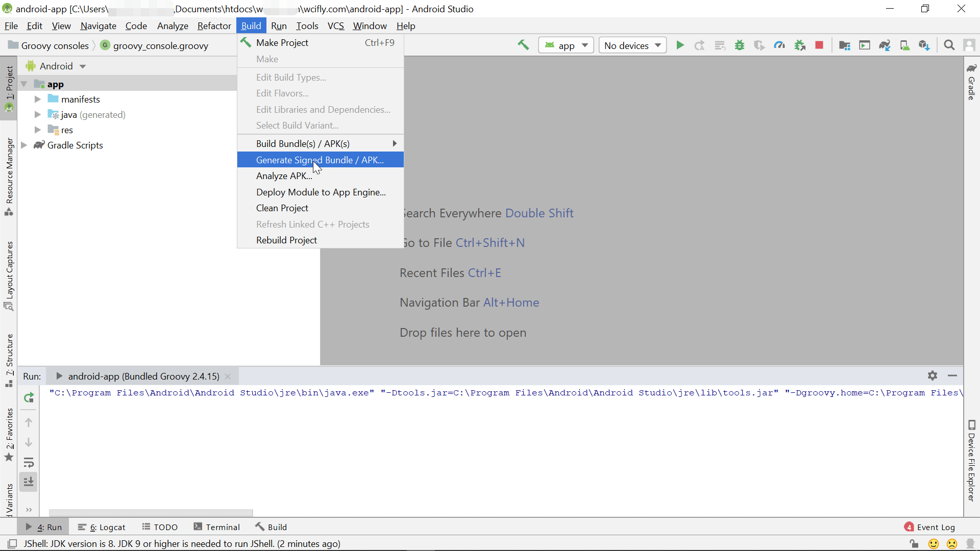Click the Search Everywhere magnifier icon
This screenshot has height=551, width=980.
(949, 45)
